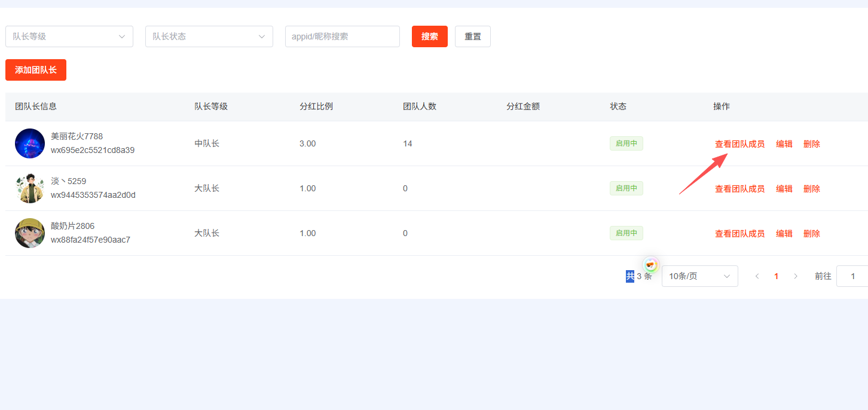This screenshot has width=868, height=410.
Task: Edit the 淡丶5259 team leader row
Action: 784,189
